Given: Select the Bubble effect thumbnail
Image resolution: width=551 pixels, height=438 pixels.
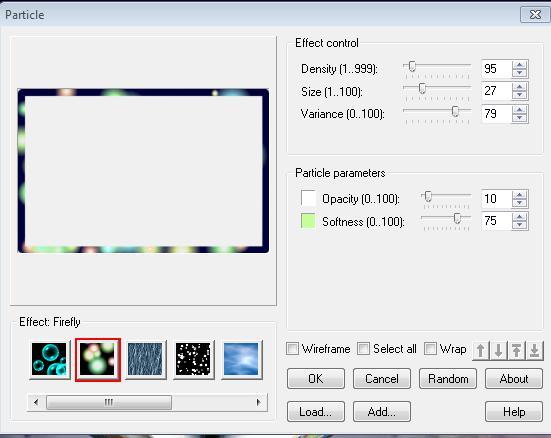Looking at the screenshot, I should point(49,359).
